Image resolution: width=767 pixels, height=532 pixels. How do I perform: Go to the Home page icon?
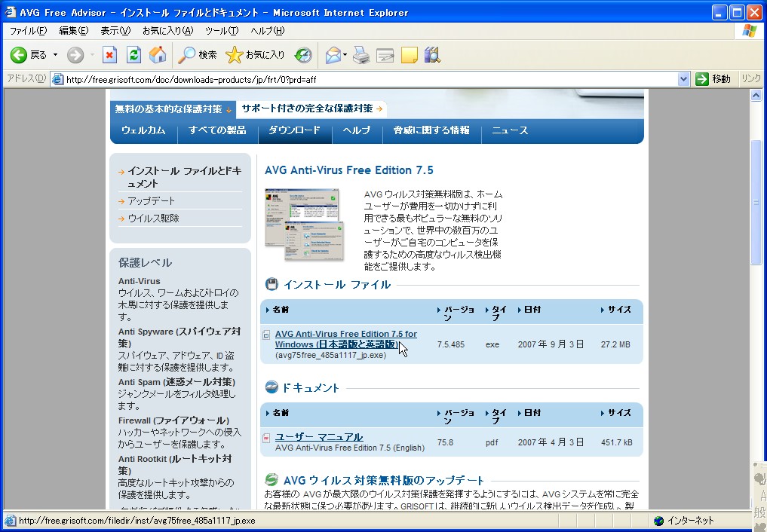pos(158,55)
